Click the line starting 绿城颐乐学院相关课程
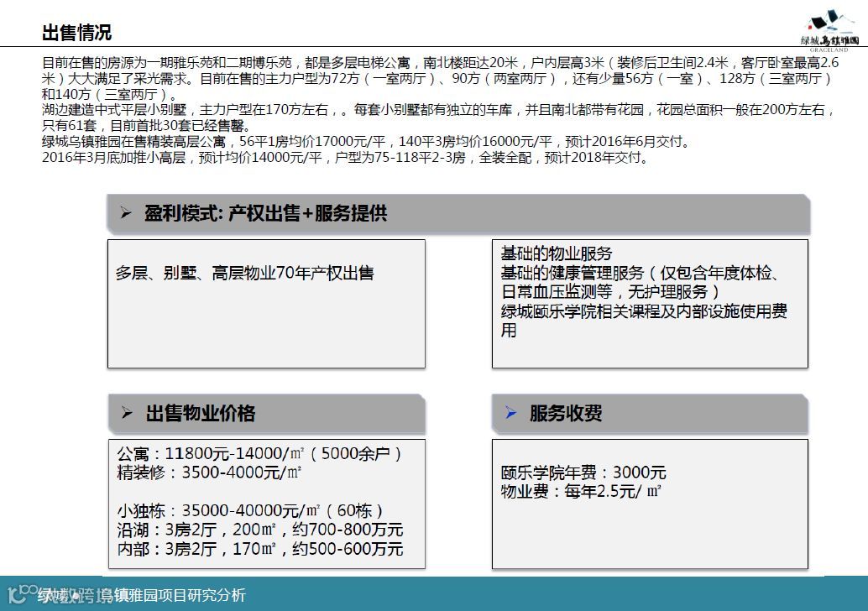 (644, 311)
